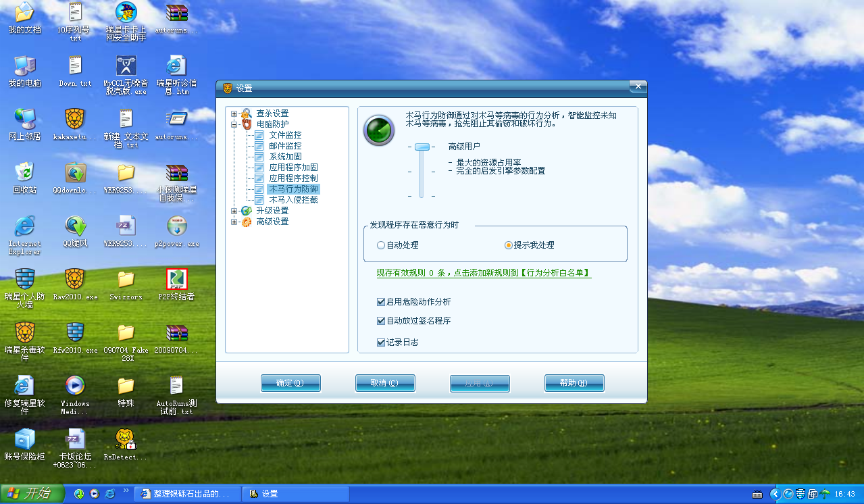Select the QQ旋风 desktop icon
864x504 pixels.
[75, 231]
